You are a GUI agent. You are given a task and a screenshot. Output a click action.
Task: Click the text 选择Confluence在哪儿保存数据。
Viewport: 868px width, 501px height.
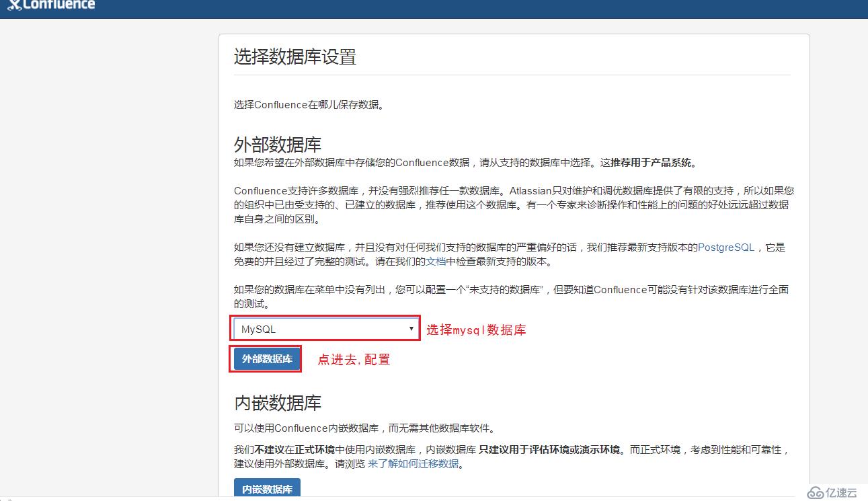[310, 105]
